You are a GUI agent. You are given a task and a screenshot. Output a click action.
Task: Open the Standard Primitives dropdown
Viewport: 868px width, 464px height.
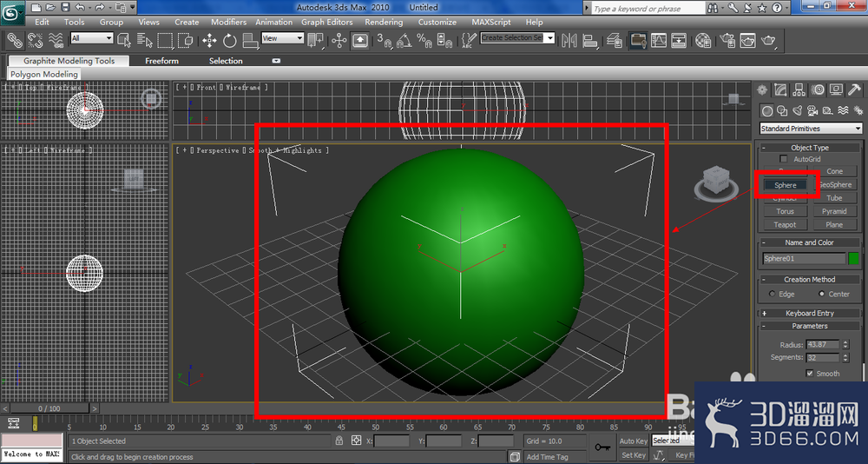(811, 129)
